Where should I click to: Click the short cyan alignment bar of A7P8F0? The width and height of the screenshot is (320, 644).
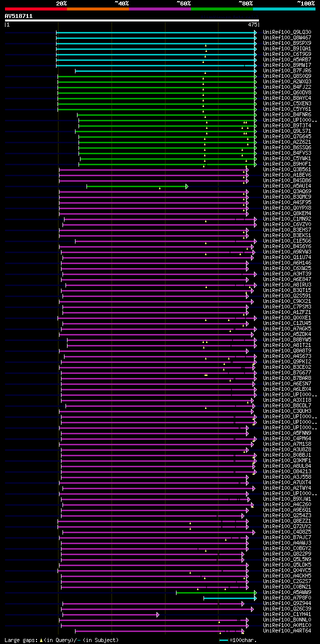pyautogui.click(x=230, y=598)
